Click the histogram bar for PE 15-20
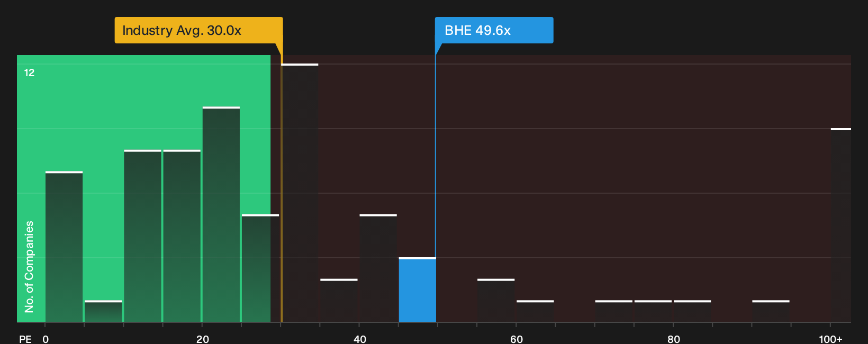The image size is (868, 344). [x=182, y=236]
